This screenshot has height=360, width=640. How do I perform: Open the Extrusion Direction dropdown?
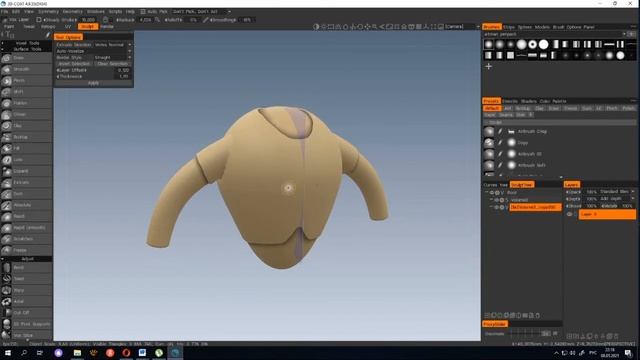coord(113,45)
